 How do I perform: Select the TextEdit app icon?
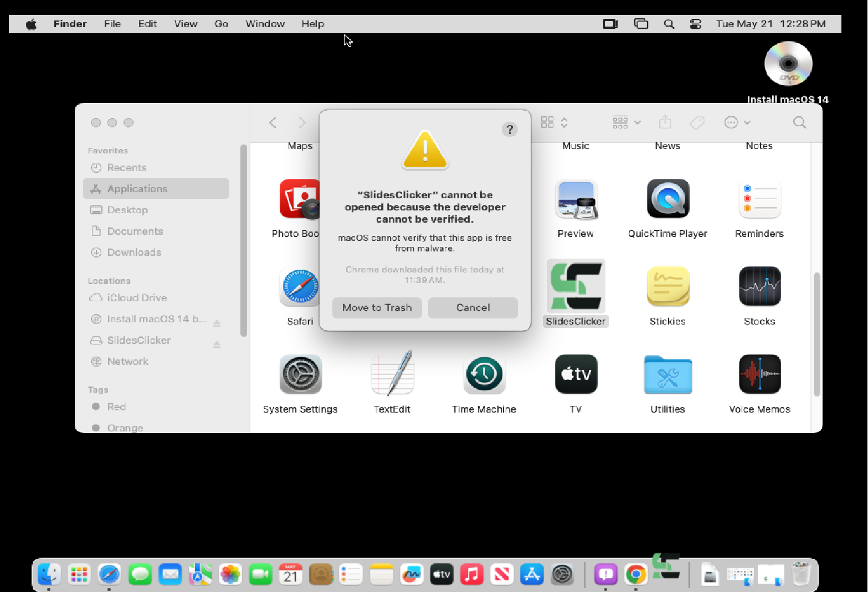tap(392, 373)
